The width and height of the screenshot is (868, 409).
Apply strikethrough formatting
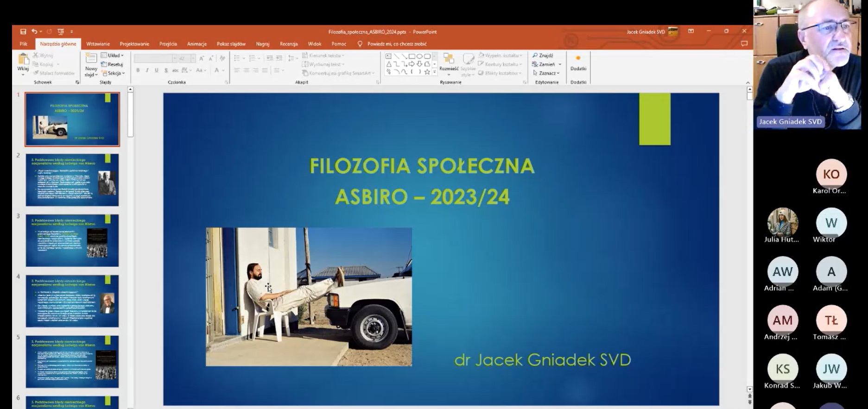point(175,70)
